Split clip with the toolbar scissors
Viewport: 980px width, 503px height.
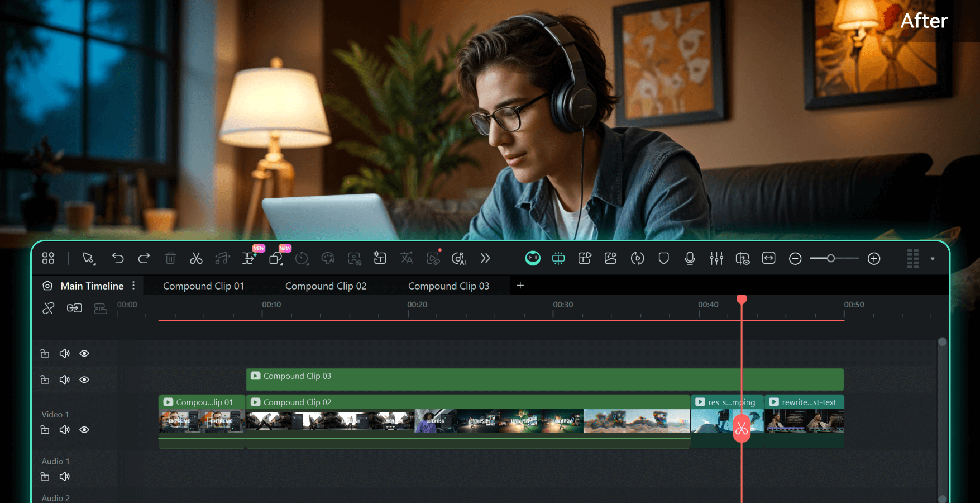(196, 258)
